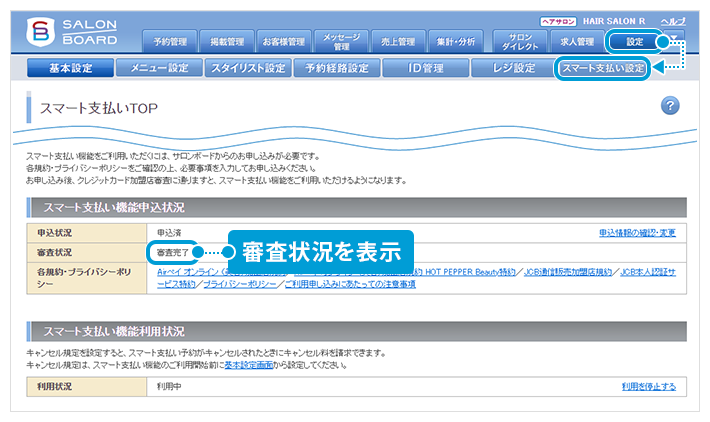The image size is (710, 422).
Task: Expand the arrow beside 設定 tab
Action: click(675, 42)
